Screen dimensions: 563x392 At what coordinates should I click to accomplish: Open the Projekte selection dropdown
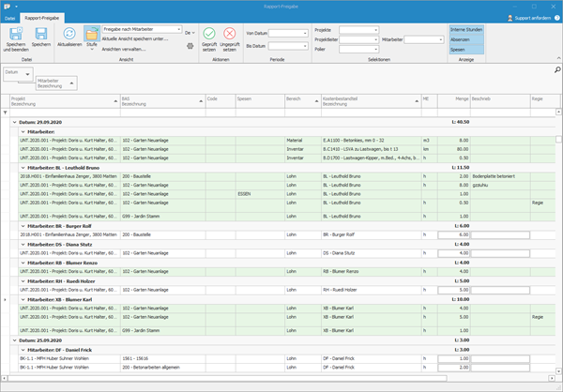tap(375, 30)
